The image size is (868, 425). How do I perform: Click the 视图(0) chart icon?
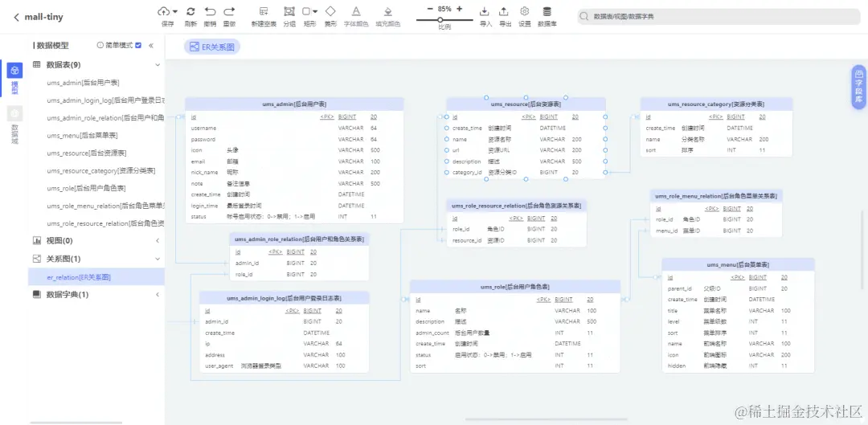pos(37,241)
